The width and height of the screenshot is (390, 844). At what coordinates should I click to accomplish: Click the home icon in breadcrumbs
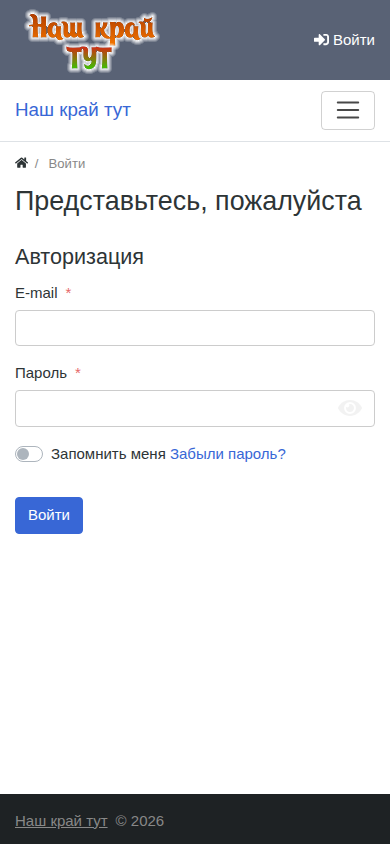tap(22, 163)
